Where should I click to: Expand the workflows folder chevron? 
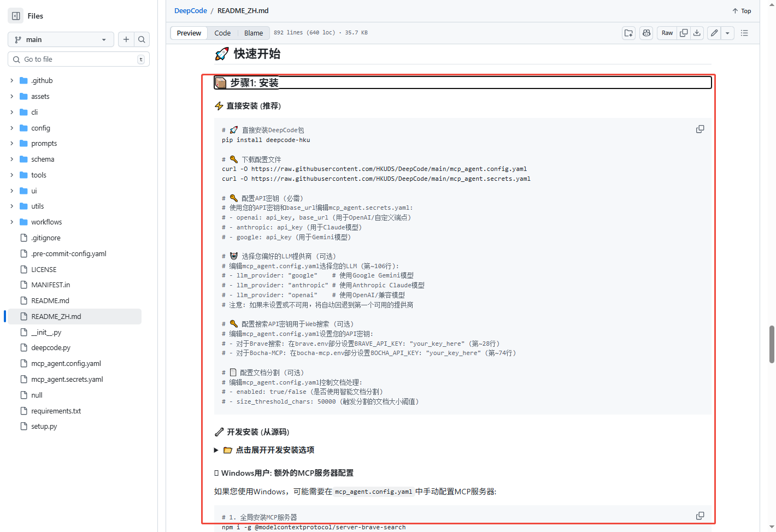pyautogui.click(x=11, y=222)
